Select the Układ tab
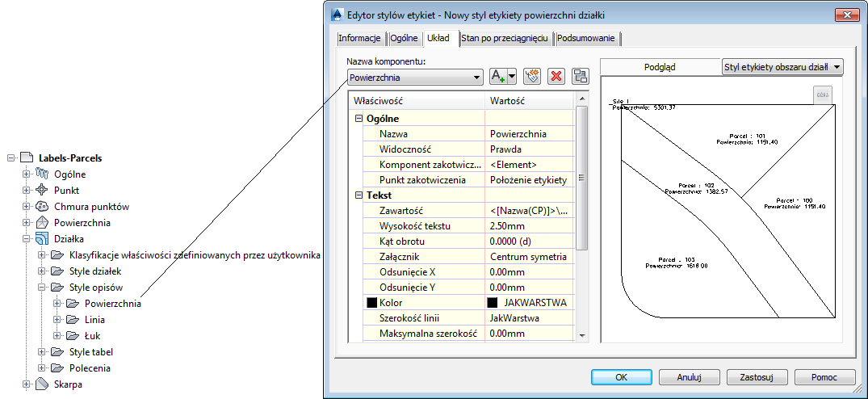 [x=441, y=38]
